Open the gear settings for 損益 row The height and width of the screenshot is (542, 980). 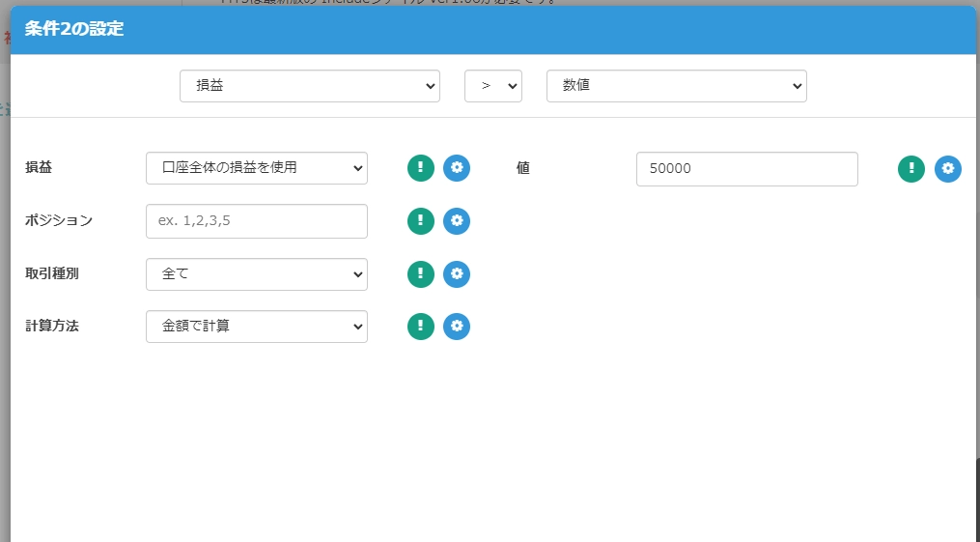[x=457, y=168]
